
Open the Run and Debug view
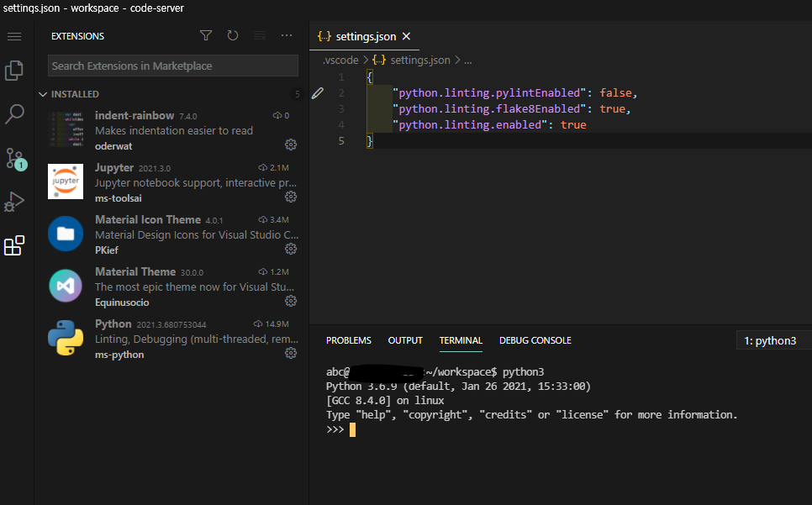point(14,202)
